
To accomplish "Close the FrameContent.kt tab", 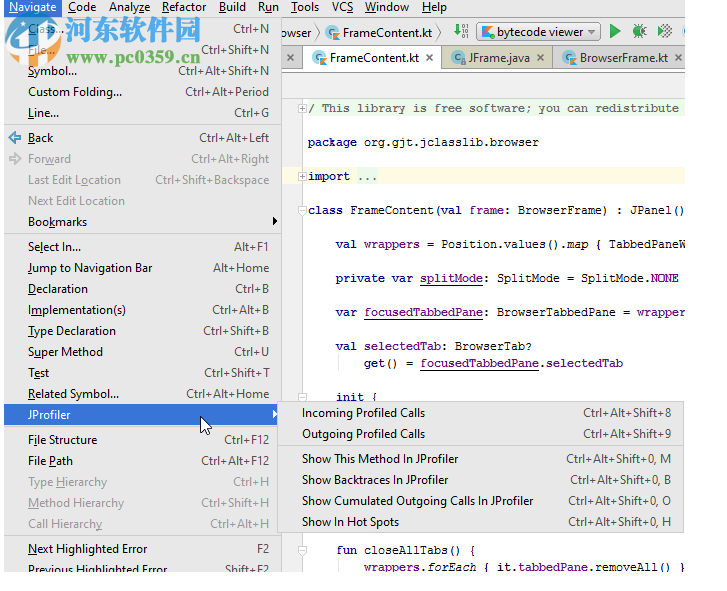I will (x=429, y=57).
